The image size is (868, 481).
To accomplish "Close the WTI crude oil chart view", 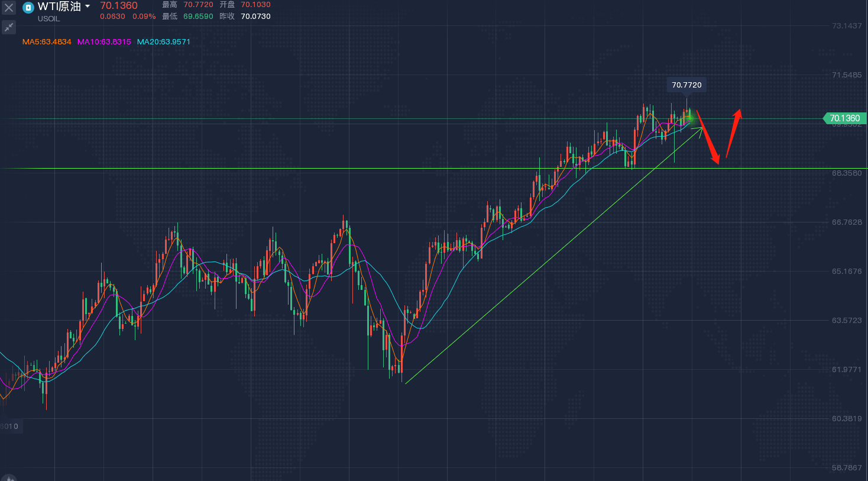I will [9, 8].
